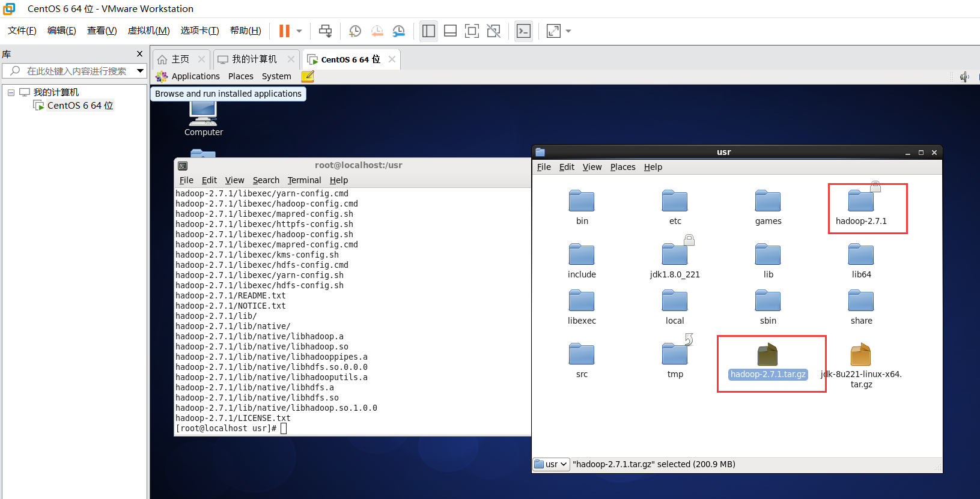Open the GNOME Places menu
Image resolution: width=980 pixels, height=499 pixels.
tap(240, 76)
